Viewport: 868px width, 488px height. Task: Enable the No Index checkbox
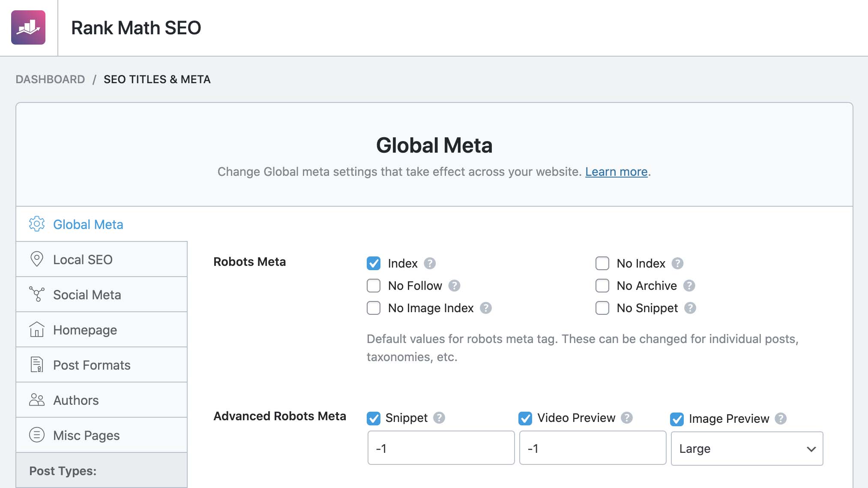tap(602, 263)
